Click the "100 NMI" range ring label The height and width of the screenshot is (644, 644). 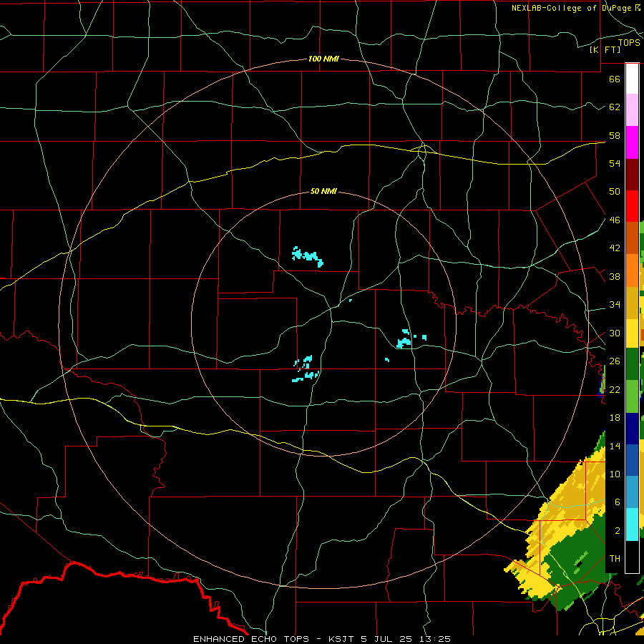tap(323, 59)
